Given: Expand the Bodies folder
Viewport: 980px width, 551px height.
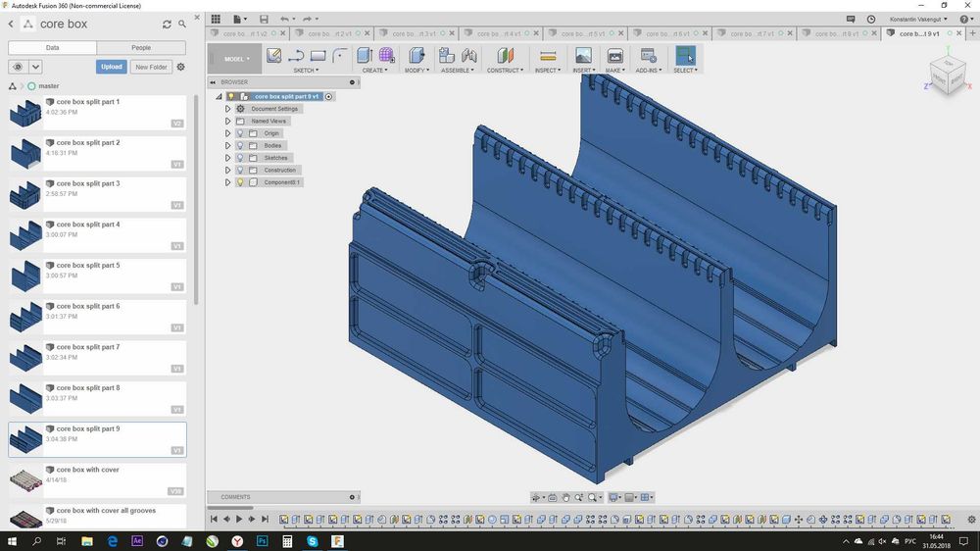Looking at the screenshot, I should (228, 146).
